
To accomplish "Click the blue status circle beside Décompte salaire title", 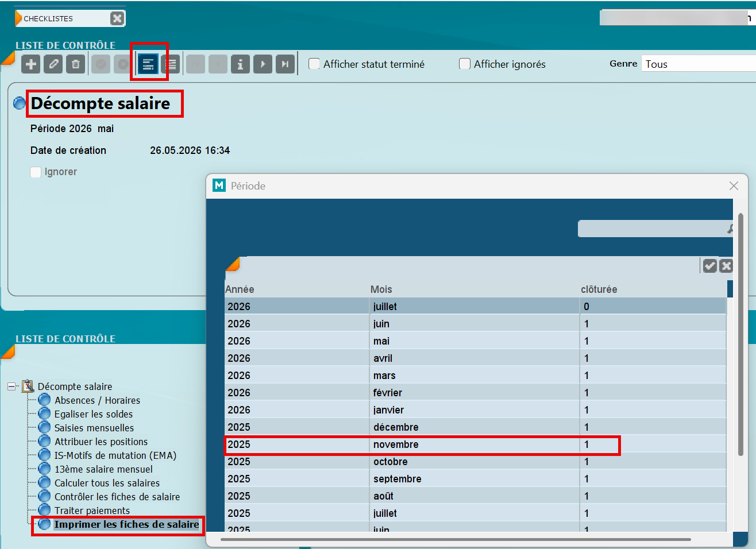I will coord(20,103).
